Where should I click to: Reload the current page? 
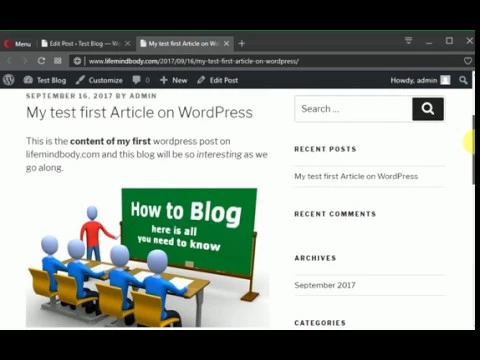pos(41,61)
